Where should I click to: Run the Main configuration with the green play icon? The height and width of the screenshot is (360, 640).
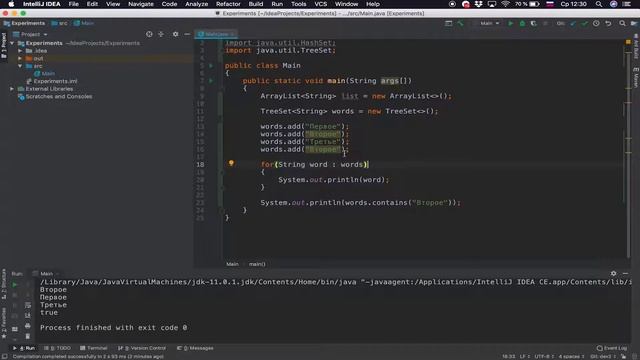(510, 24)
